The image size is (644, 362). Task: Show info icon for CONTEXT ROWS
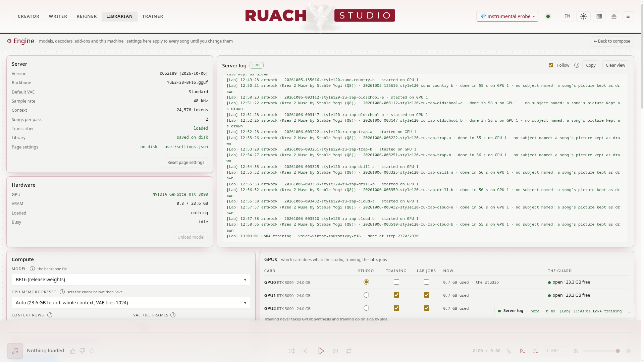(50, 315)
